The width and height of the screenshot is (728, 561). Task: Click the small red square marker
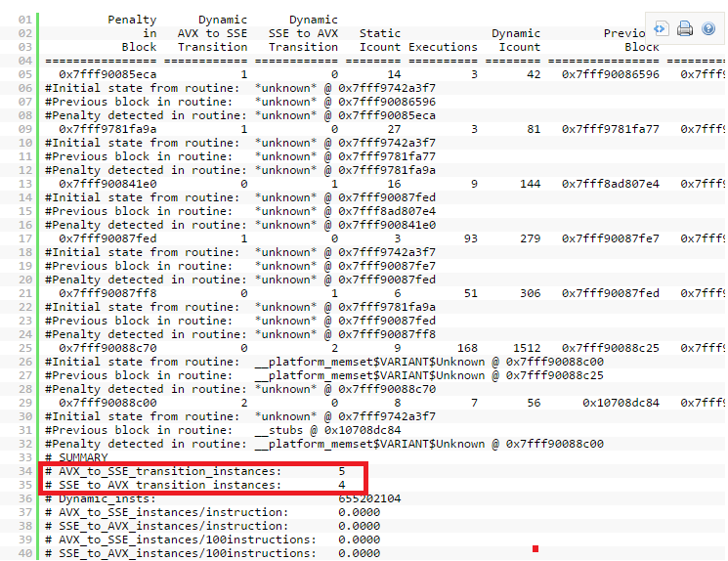tap(535, 548)
